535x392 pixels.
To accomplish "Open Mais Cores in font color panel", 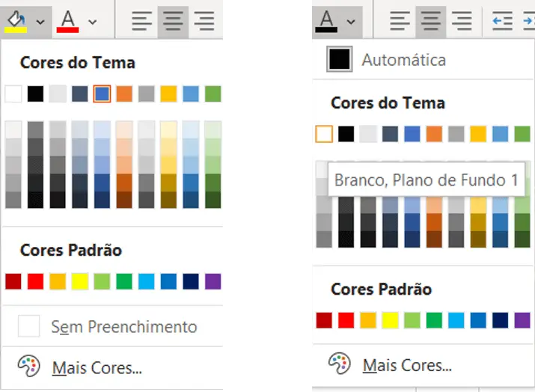I will tap(423, 365).
